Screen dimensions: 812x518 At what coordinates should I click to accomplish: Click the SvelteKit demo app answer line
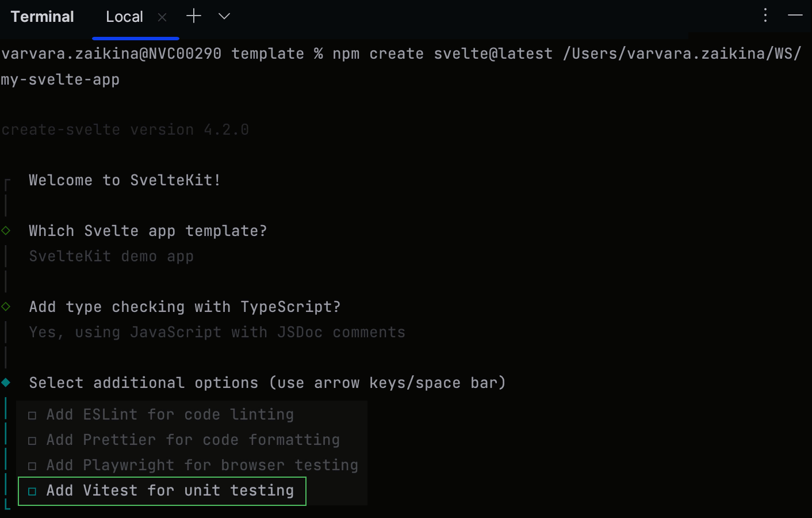click(111, 256)
